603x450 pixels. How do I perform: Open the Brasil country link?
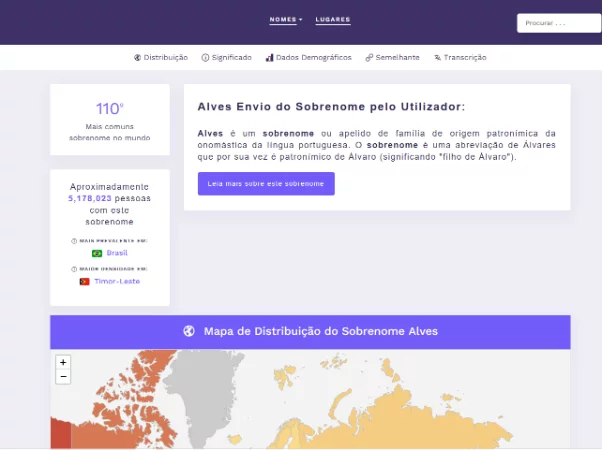click(x=117, y=253)
